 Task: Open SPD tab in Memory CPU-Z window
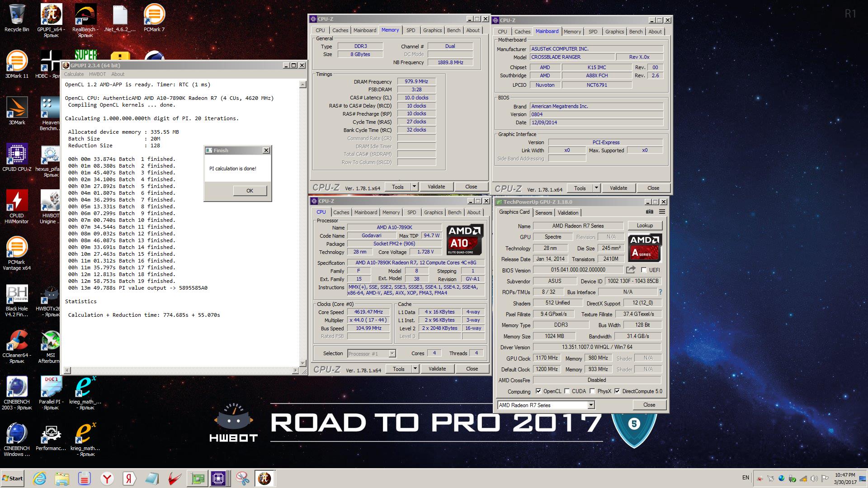click(410, 30)
